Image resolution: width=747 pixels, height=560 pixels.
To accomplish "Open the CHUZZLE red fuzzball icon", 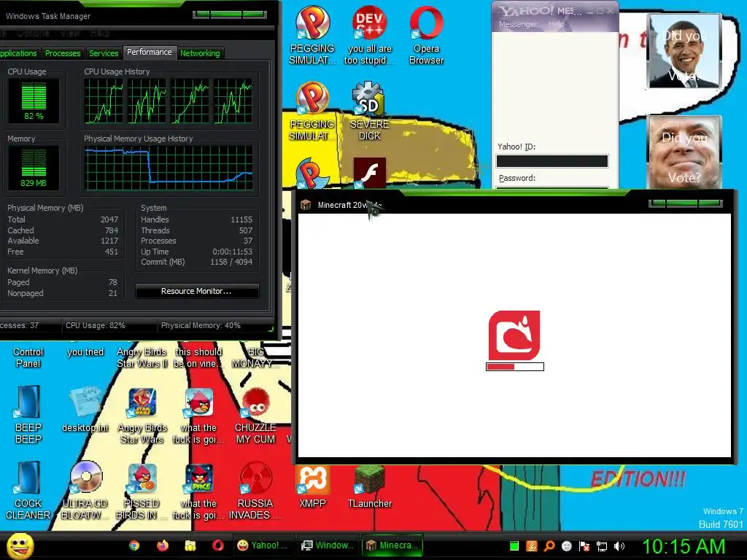I will coord(256,402).
